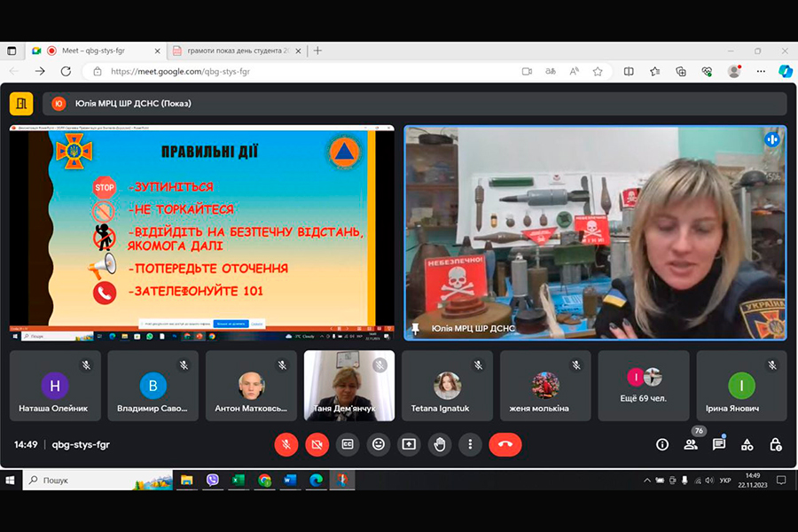Open tab actions menu in Edge
798x532 pixels.
click(x=12, y=51)
